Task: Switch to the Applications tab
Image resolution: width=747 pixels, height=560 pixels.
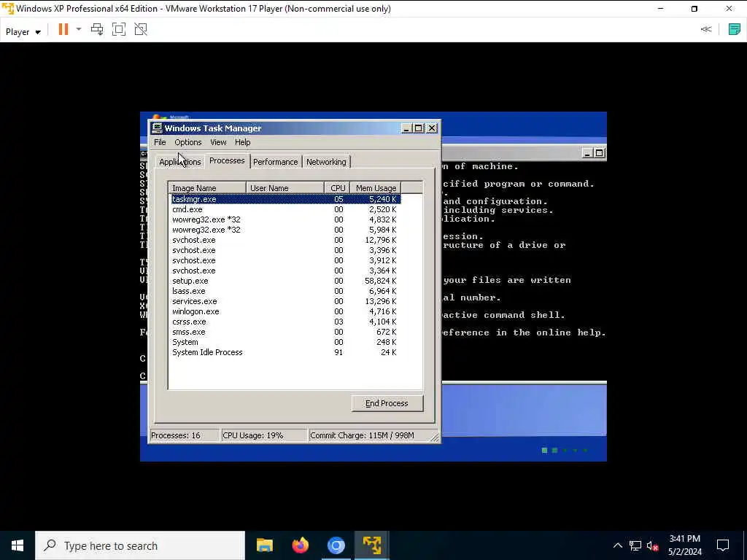Action: coord(180,162)
